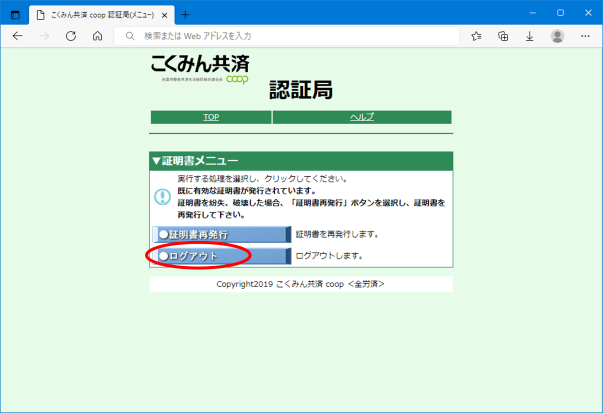Open the ヘルプ navigation link
603x413 pixels.
[x=362, y=117]
